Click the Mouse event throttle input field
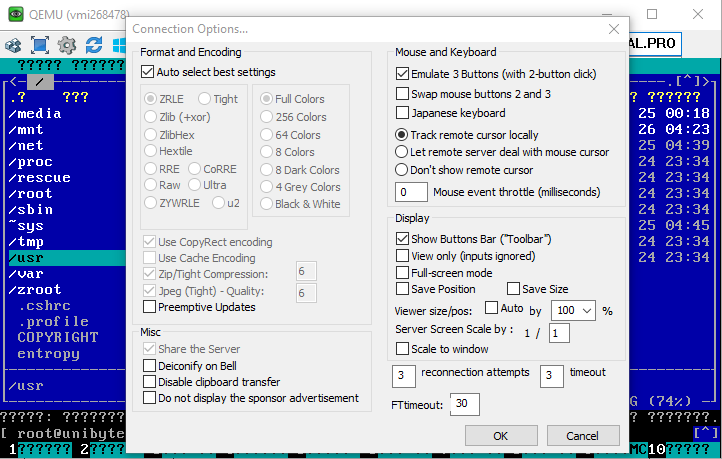 point(412,192)
